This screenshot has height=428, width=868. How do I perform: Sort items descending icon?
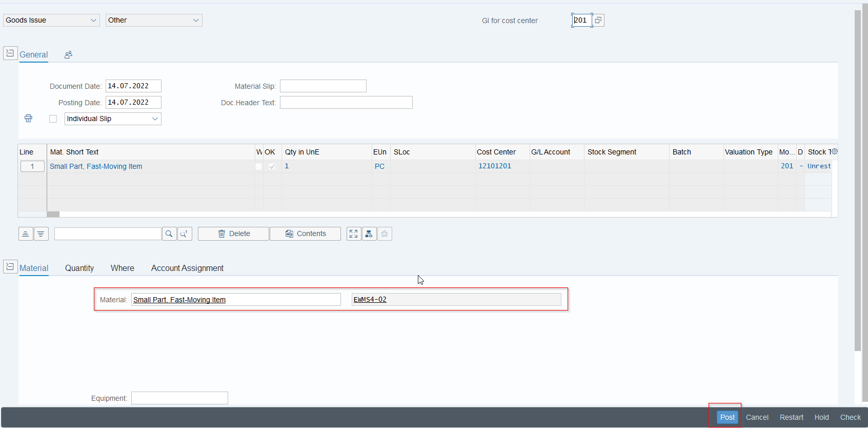[41, 234]
